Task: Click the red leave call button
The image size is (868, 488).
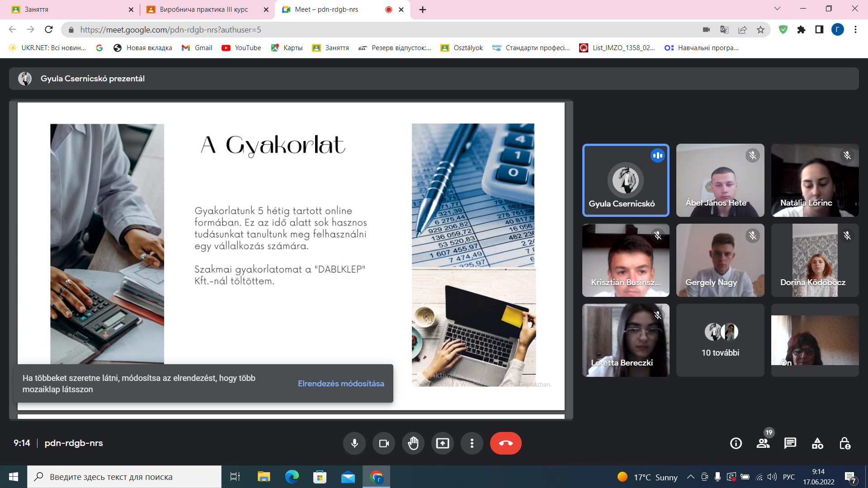Action: click(x=505, y=443)
